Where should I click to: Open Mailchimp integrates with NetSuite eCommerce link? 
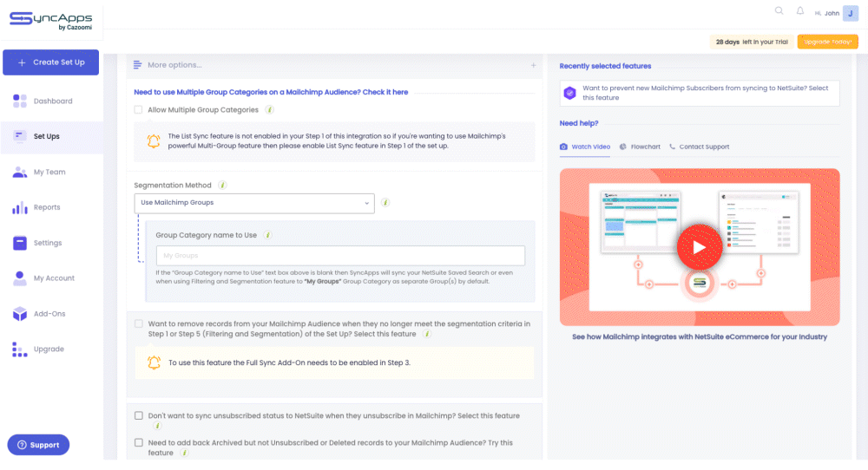[700, 336]
